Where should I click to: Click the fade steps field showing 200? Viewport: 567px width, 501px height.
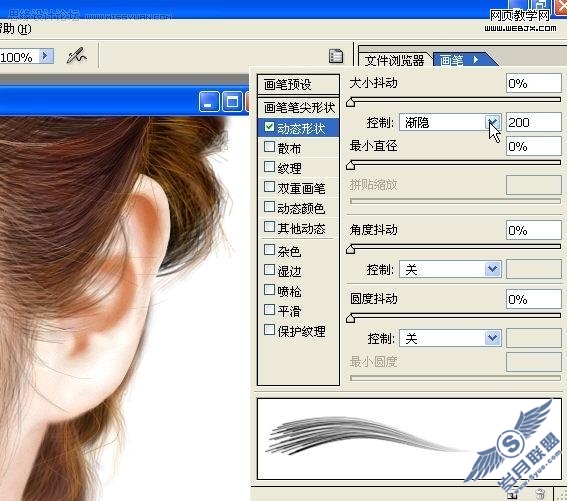(x=534, y=122)
